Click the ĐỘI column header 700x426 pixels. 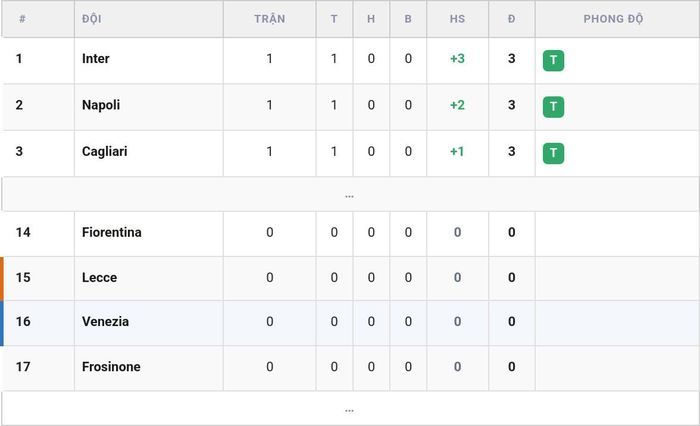click(92, 19)
